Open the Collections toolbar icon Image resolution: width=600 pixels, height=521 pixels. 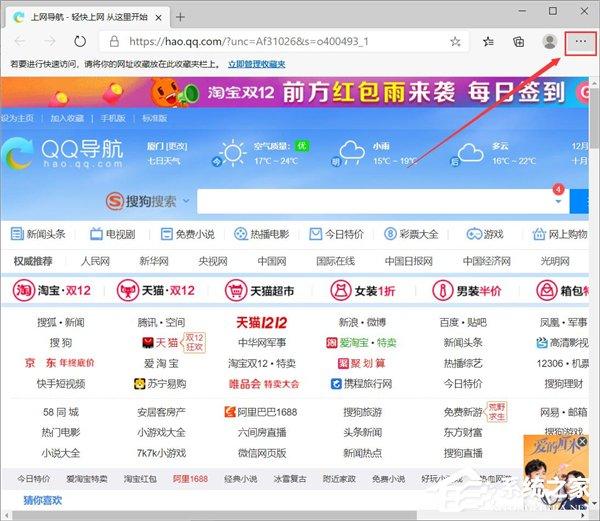518,41
